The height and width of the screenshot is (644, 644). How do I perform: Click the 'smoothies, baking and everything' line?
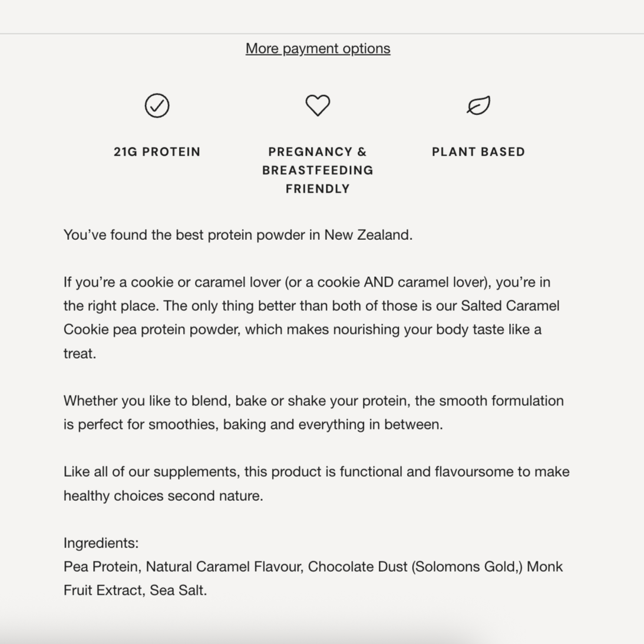(253, 425)
